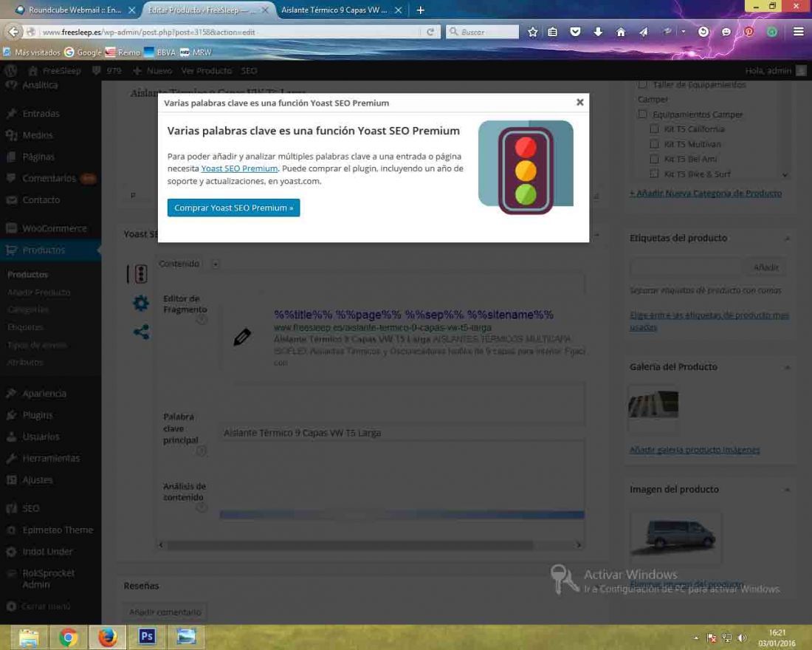
Task: Open WooCommerce in the sidebar
Action: pyautogui.click(x=54, y=228)
